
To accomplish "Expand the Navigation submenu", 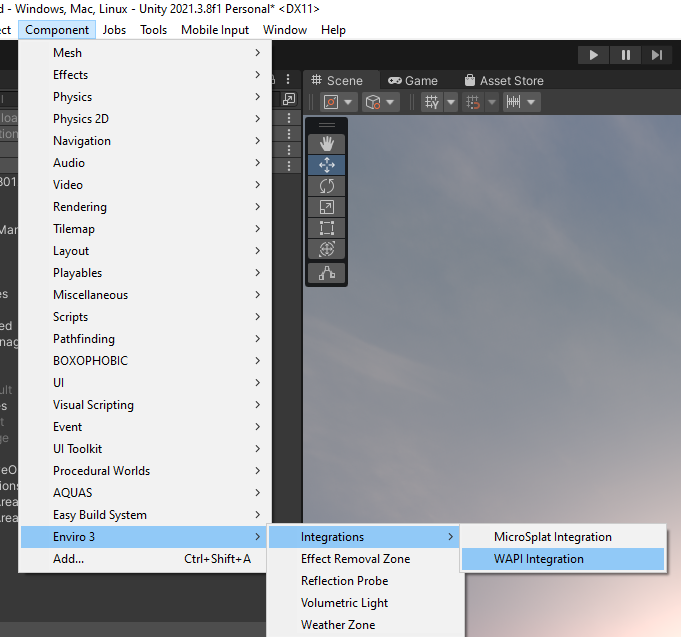I will 145,141.
